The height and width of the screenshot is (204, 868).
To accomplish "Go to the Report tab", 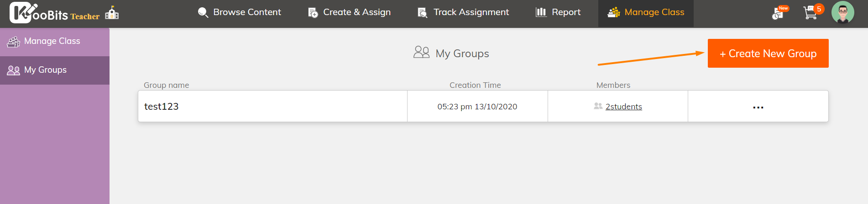I will tap(558, 12).
